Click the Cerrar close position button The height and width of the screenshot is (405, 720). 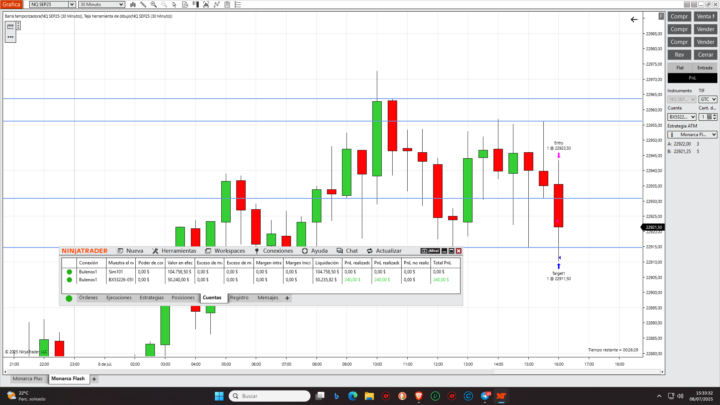[705, 55]
